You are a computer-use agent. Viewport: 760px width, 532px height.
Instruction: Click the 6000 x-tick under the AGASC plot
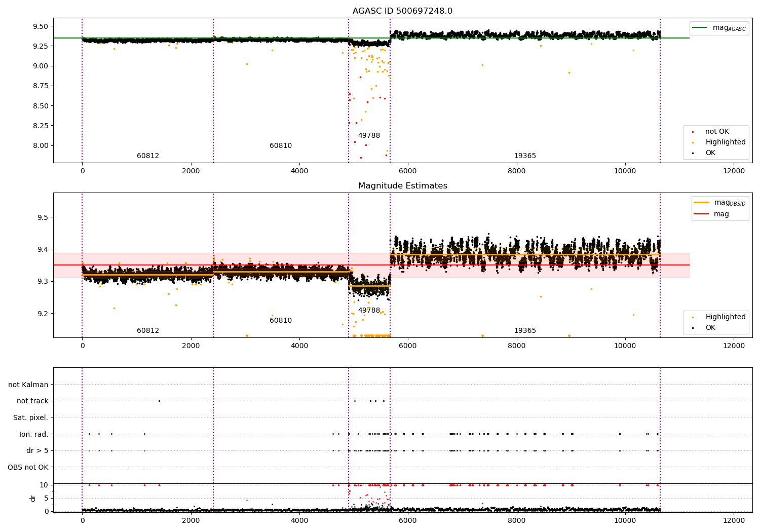coord(408,171)
